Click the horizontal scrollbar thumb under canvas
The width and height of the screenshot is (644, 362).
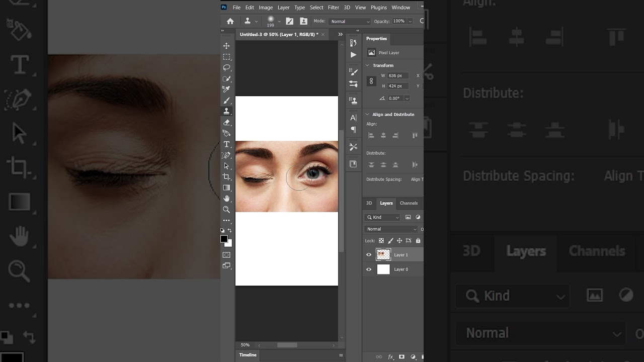pos(287,345)
